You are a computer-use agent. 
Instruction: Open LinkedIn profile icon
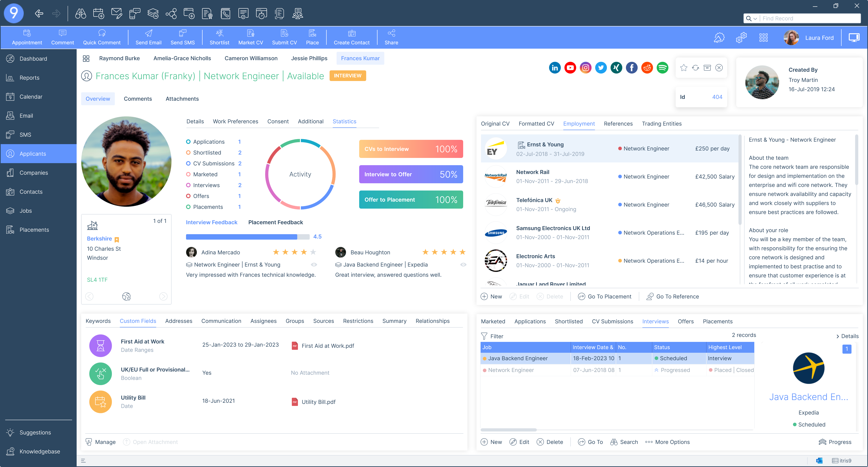[555, 68]
